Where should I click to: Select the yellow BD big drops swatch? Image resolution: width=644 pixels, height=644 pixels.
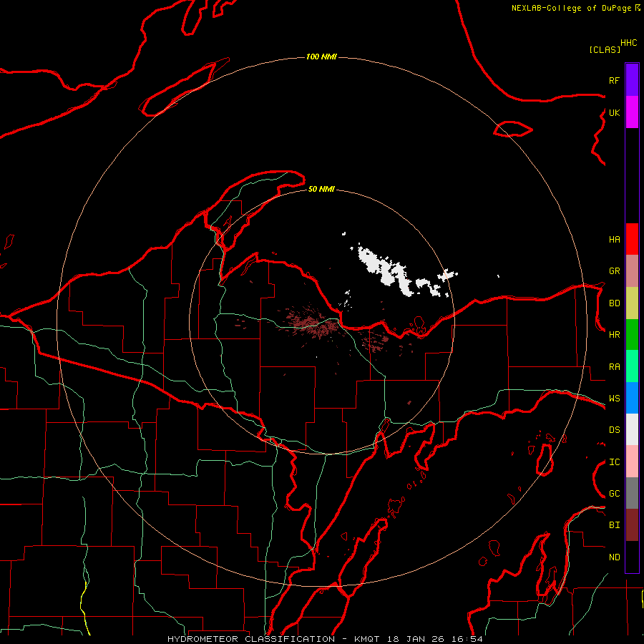pos(632,303)
